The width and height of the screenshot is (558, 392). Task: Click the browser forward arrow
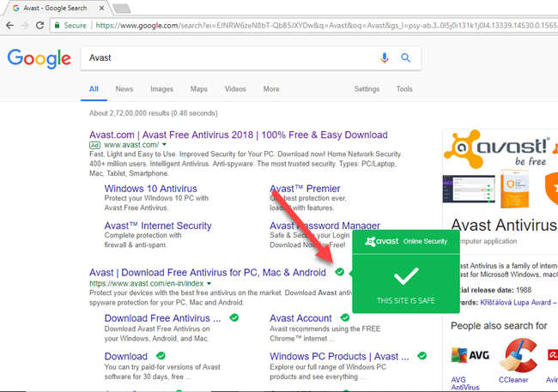tap(25, 25)
